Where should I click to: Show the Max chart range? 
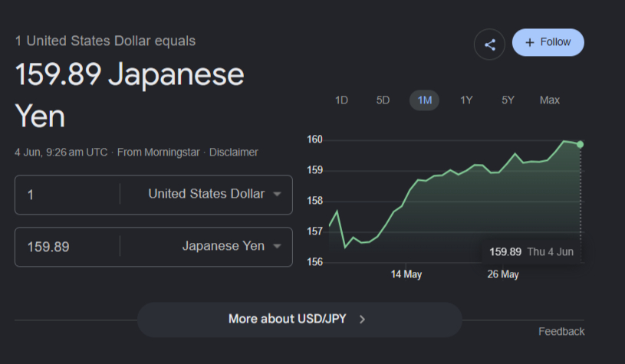pos(550,100)
